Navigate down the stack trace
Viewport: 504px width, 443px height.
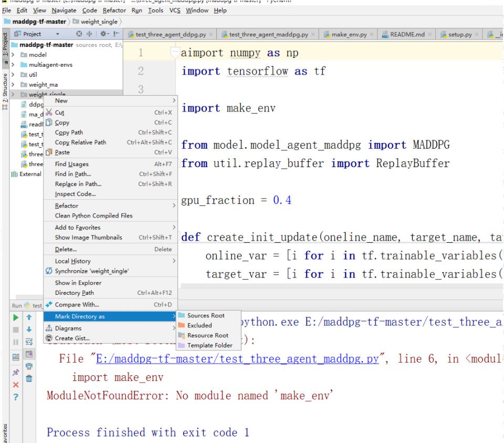point(28,328)
